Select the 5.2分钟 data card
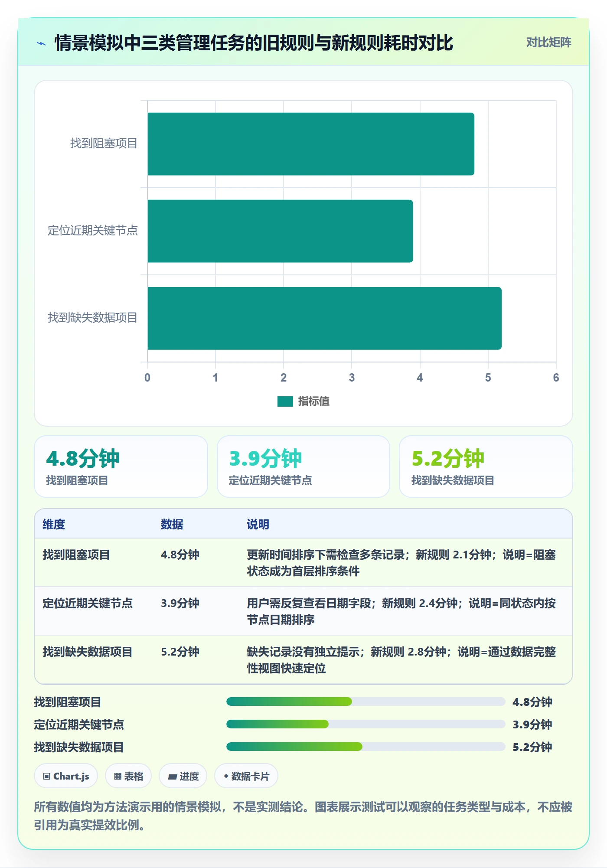 click(486, 467)
